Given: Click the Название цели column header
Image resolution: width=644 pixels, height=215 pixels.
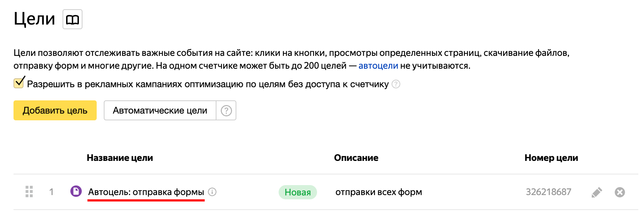Looking at the screenshot, I should (x=120, y=158).
